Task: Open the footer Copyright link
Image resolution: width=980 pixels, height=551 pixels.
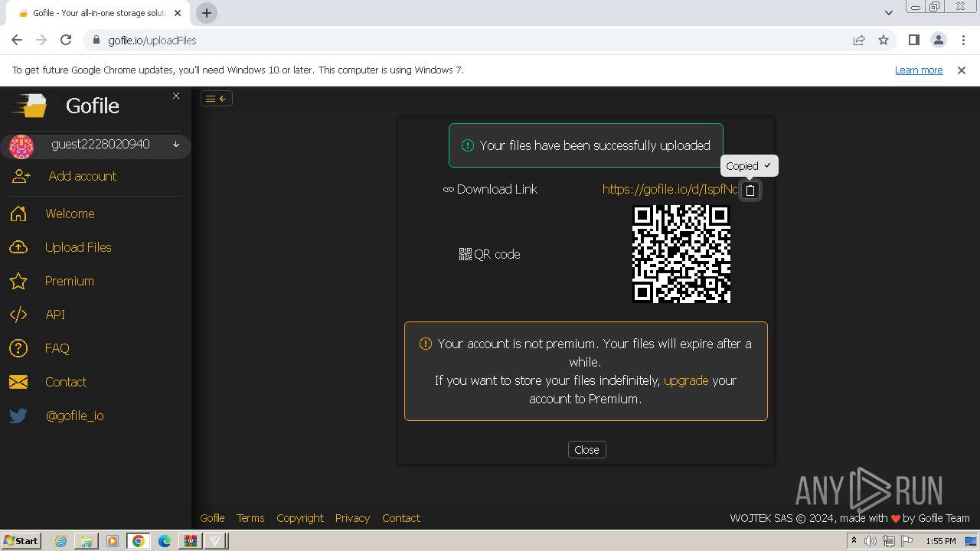Action: [300, 518]
